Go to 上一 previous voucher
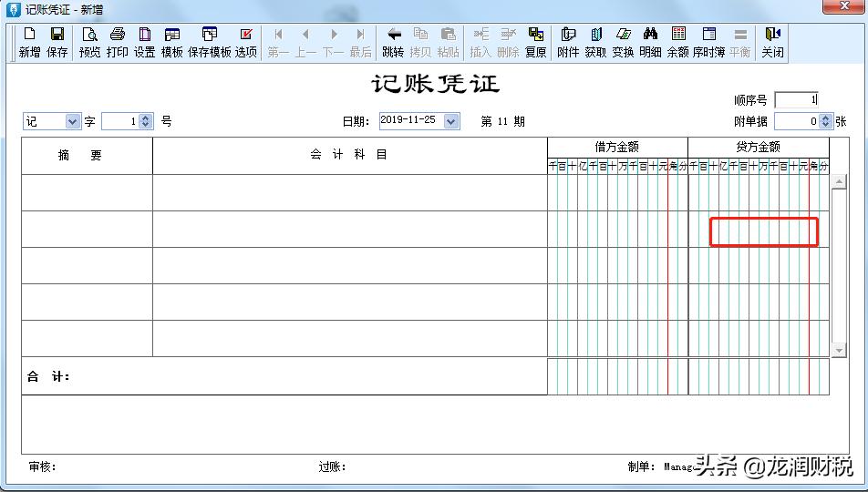 [305, 43]
